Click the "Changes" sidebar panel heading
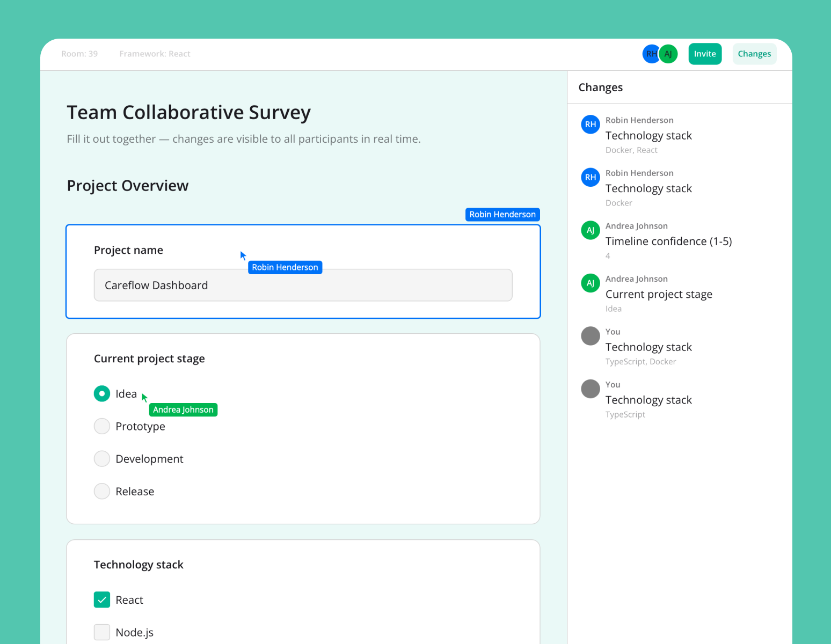831x644 pixels. coord(601,87)
